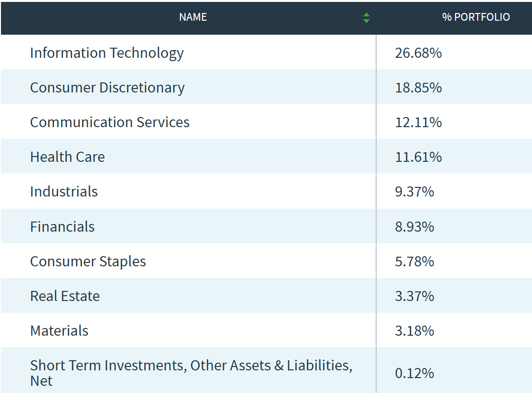Open the Communication Services sector entry

pyautogui.click(x=110, y=122)
